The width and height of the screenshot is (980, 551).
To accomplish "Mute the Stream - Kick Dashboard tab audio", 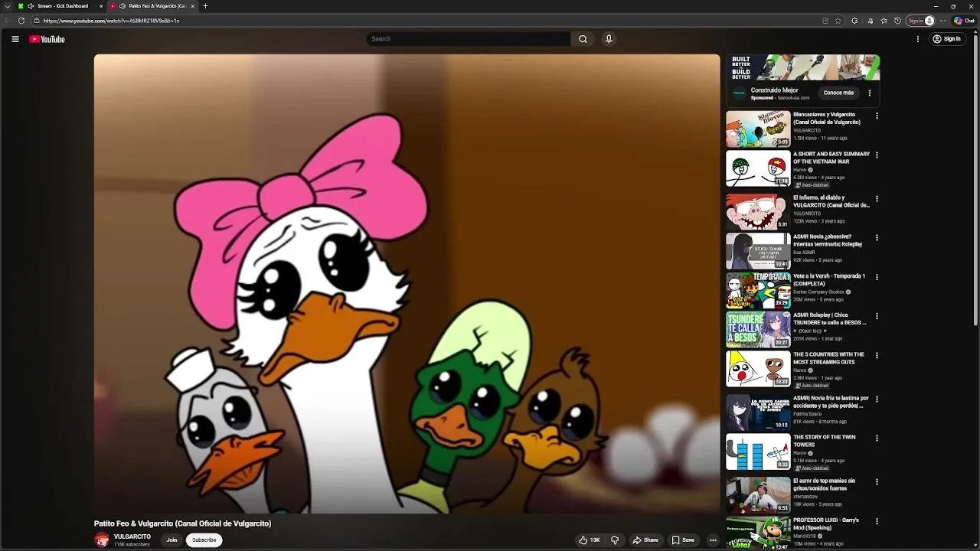I will pos(31,6).
